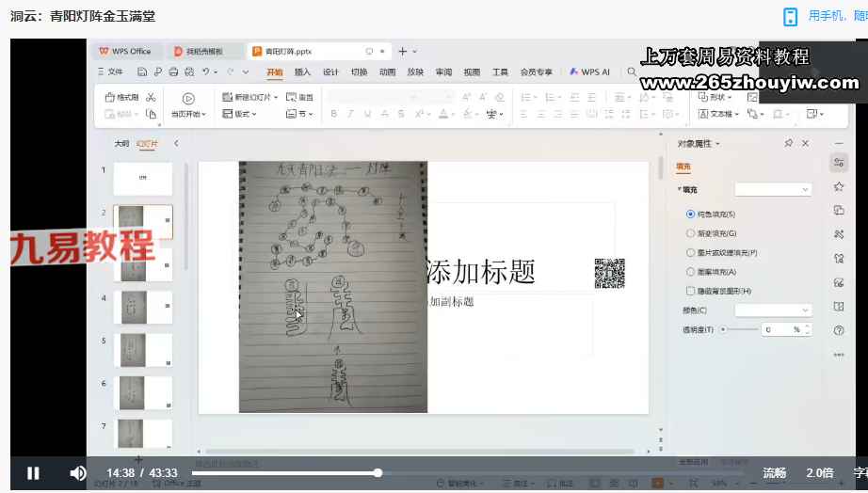This screenshot has height=493, width=868.
Task: Expand the 新建幻灯片 dropdown
Action: [x=275, y=97]
